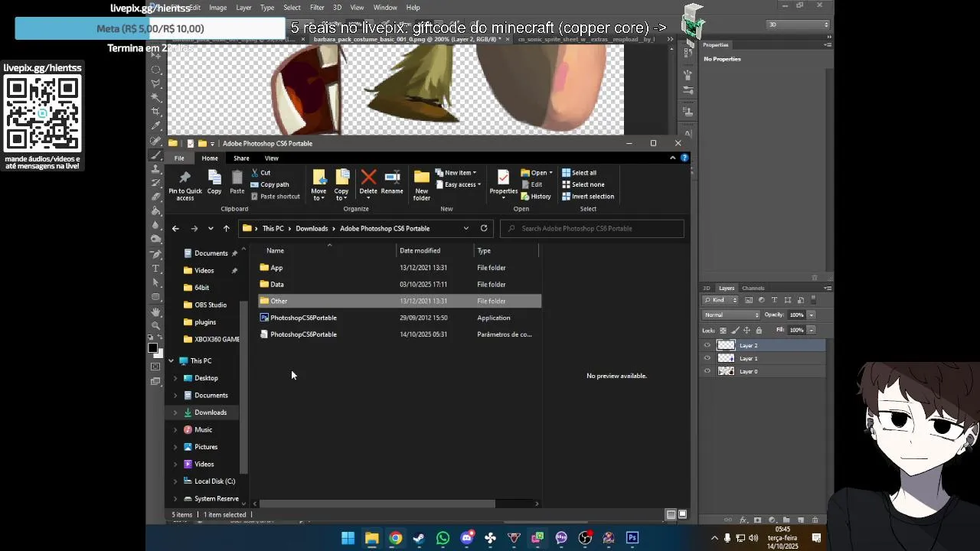
Task: Select the Eyedropper tool
Action: pos(156,126)
